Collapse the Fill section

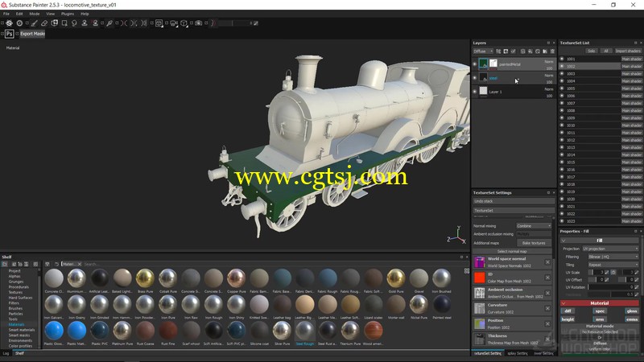563,241
